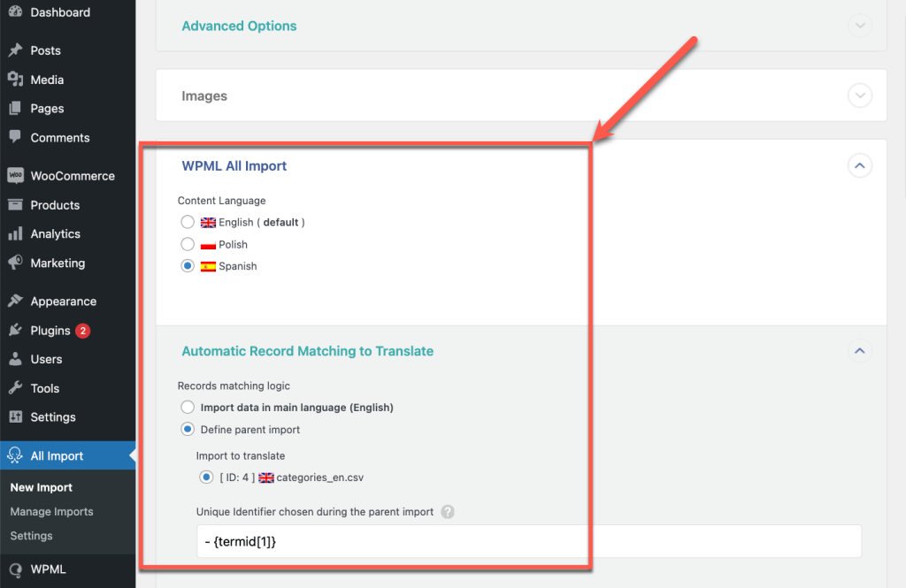
Task: Click help icon beside Unique Identifier label
Action: (448, 512)
